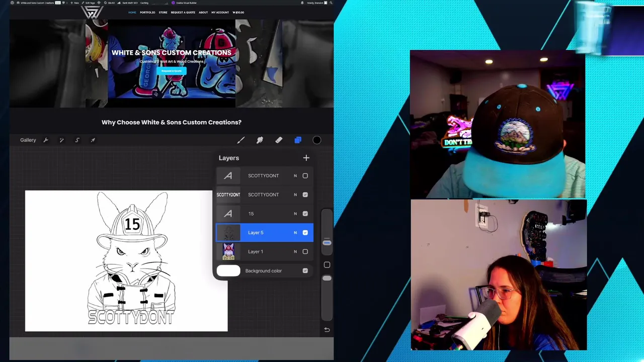The image size is (644, 362).
Task: Open the notification bell in admin bar
Action: pyautogui.click(x=302, y=3)
